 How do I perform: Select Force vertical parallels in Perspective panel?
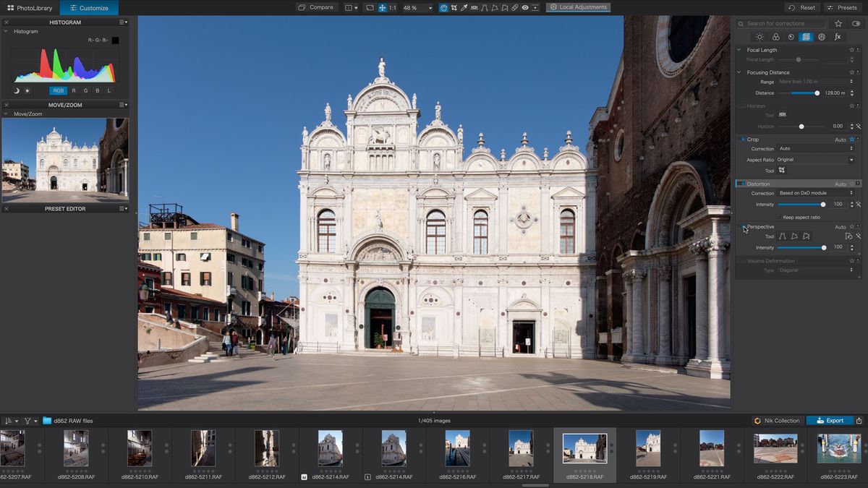pyautogui.click(x=783, y=236)
